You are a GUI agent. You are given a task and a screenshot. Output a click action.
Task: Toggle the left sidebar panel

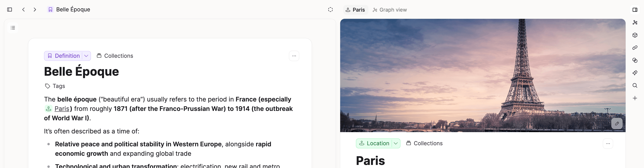[9, 9]
